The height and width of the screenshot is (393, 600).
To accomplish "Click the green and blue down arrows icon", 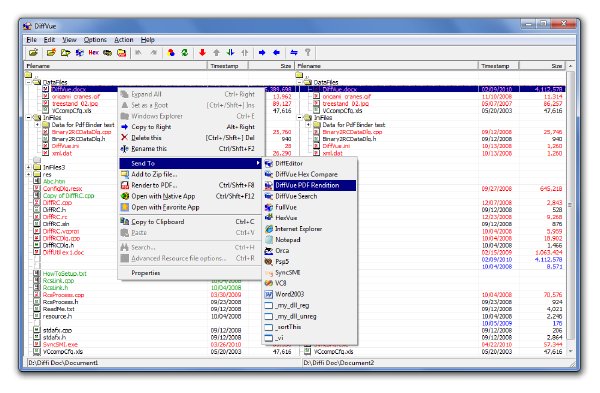I will coord(230,52).
